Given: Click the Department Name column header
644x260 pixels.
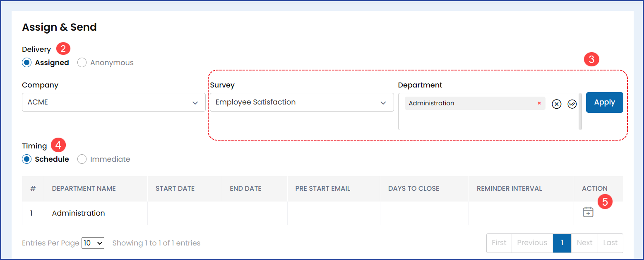Looking at the screenshot, I should point(84,189).
